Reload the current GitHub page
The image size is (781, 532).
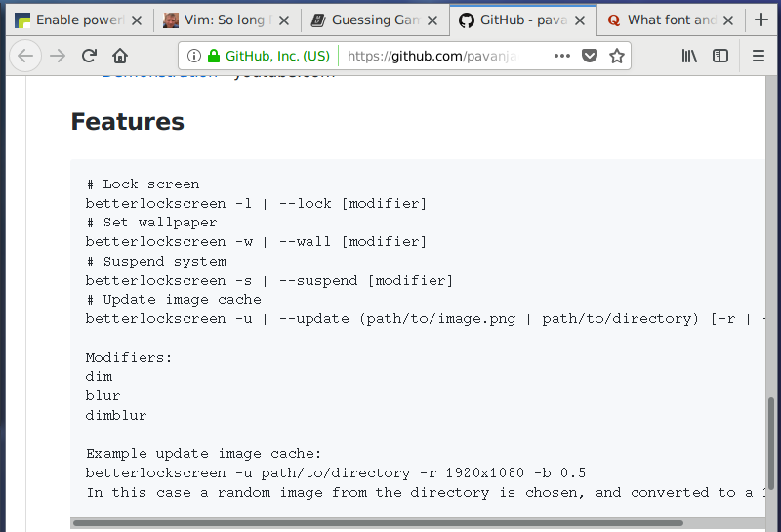click(89, 56)
